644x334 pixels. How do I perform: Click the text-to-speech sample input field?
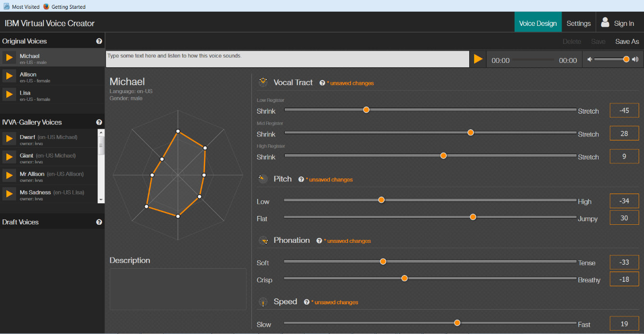[x=288, y=59]
